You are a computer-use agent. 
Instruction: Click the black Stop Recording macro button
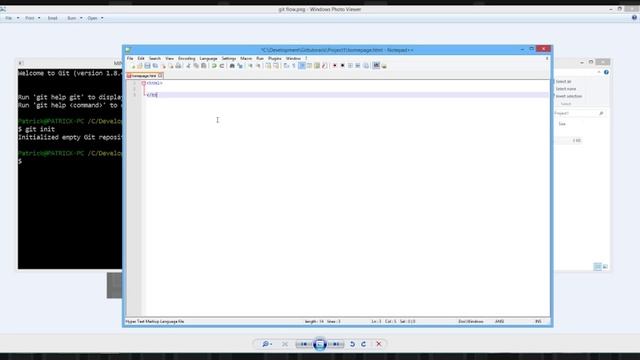point(342,66)
